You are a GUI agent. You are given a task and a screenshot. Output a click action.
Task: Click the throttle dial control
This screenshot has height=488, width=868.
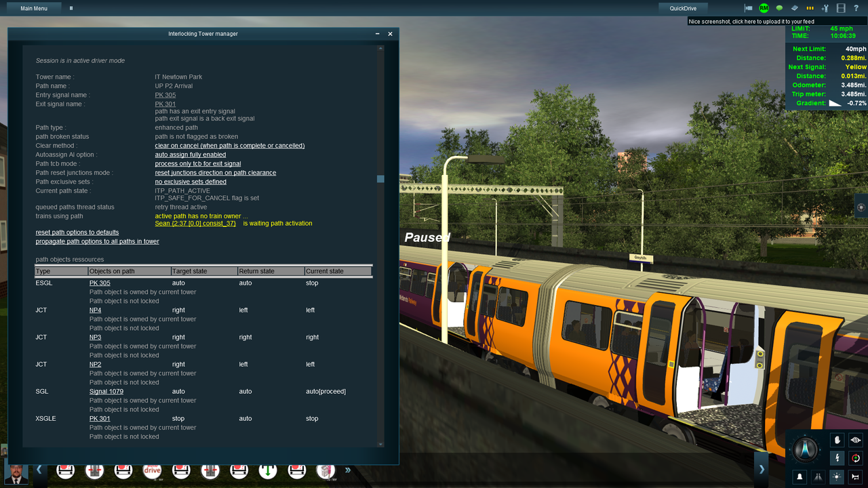point(806,448)
